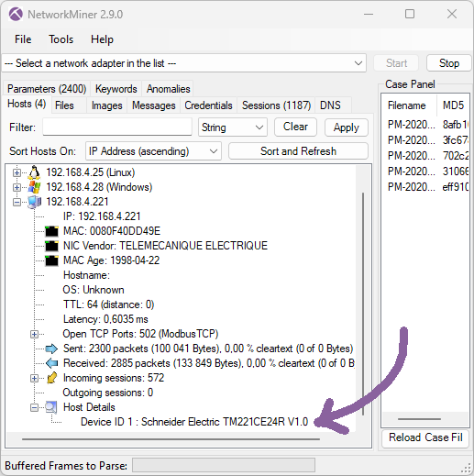Select the OS: Unknown tree row
Viewport: 474px width, 476px height.
[x=94, y=290]
